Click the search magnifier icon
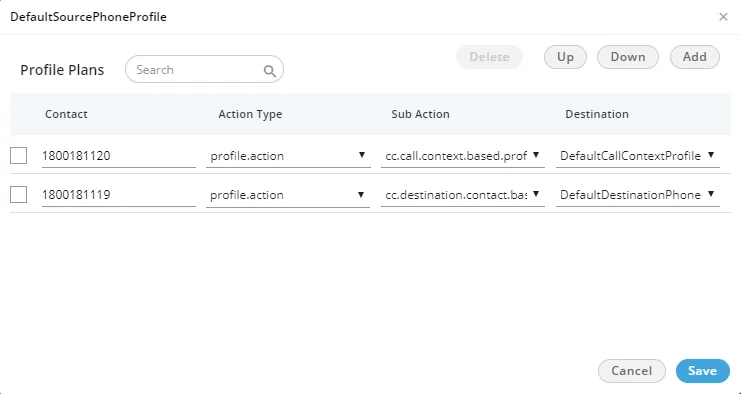 point(269,71)
